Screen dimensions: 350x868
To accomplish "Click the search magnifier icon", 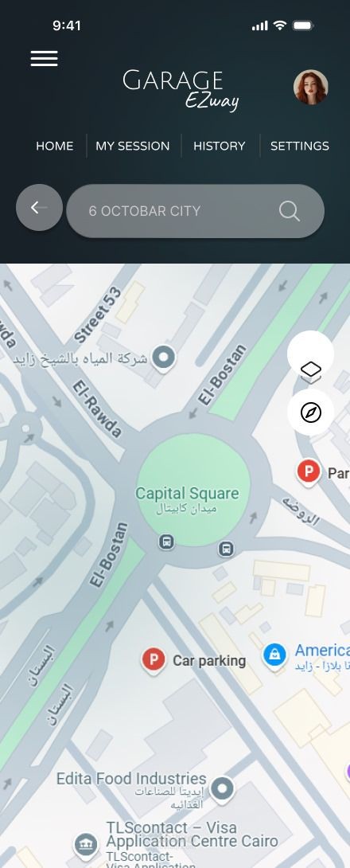I will [x=290, y=211].
